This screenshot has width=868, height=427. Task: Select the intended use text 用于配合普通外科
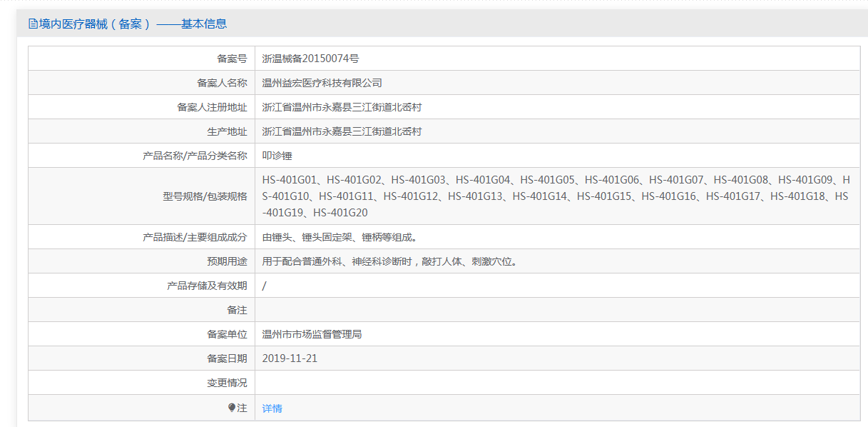(x=389, y=261)
